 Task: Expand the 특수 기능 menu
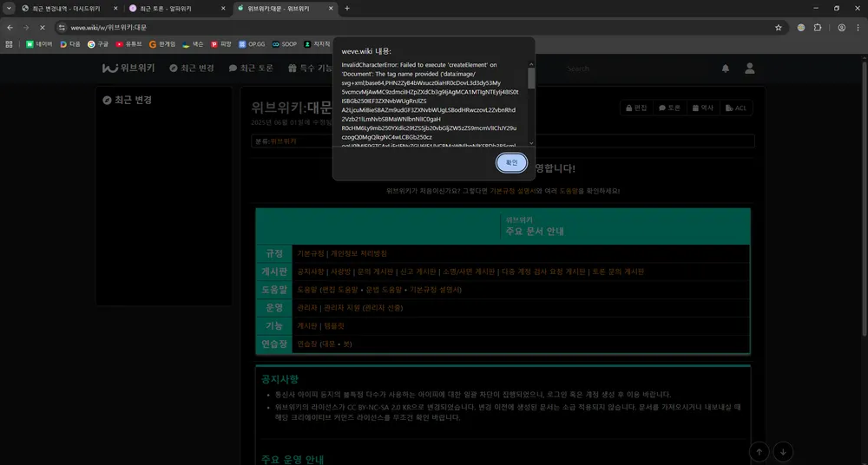(x=310, y=68)
